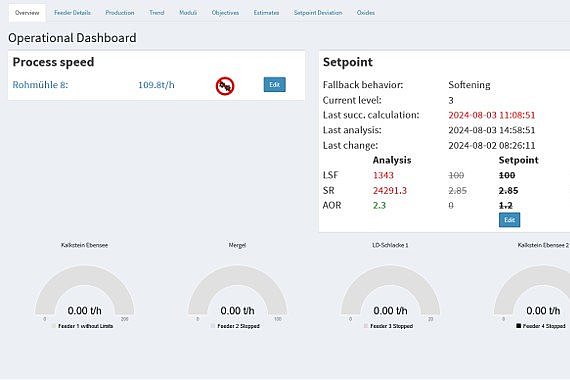Click the Process speed panel heading
This screenshot has width=570, height=380.
pyautogui.click(x=53, y=62)
